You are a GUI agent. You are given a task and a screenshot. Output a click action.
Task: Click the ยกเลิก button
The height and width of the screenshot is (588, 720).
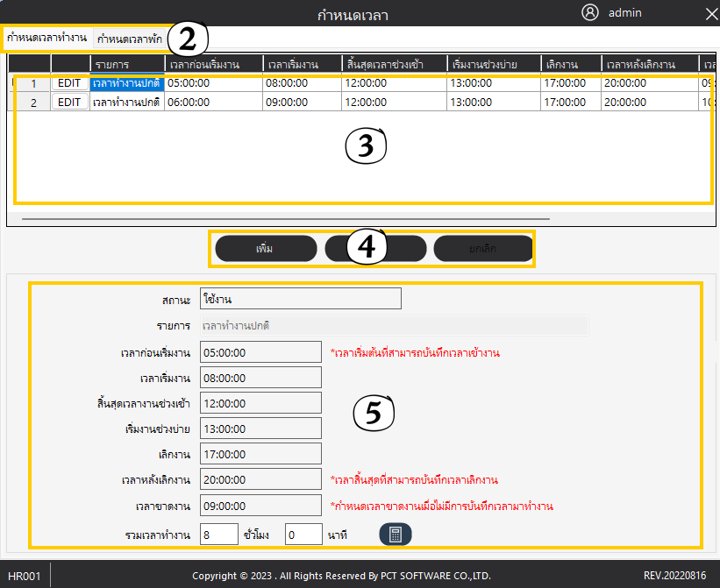[483, 249]
